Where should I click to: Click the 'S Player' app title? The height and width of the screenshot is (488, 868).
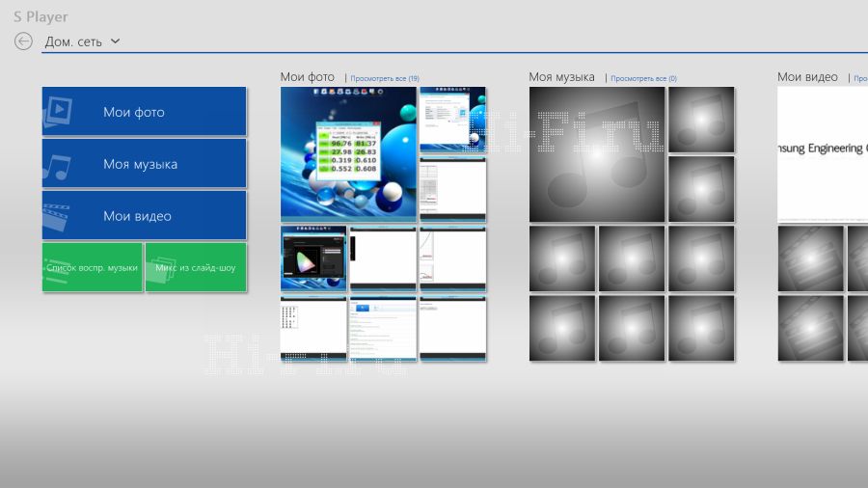41,16
